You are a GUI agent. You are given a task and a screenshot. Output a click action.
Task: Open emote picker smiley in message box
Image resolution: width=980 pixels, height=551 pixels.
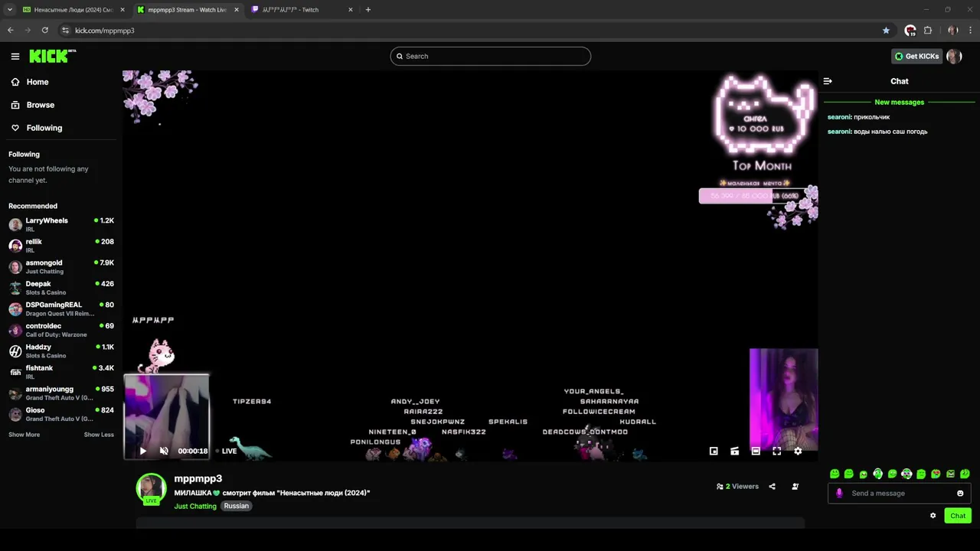tap(960, 493)
